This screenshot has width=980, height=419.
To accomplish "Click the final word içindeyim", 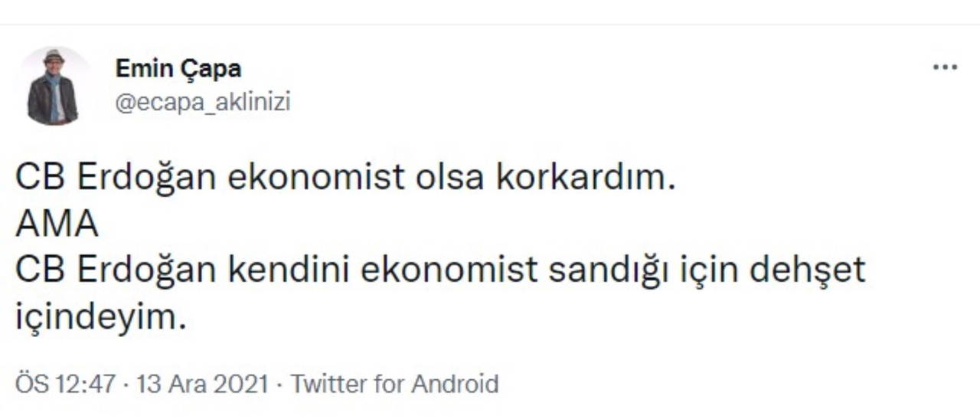I will [100, 316].
